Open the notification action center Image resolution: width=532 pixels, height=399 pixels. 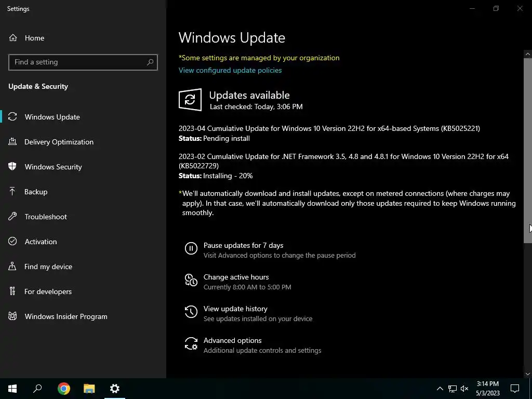tap(515, 389)
